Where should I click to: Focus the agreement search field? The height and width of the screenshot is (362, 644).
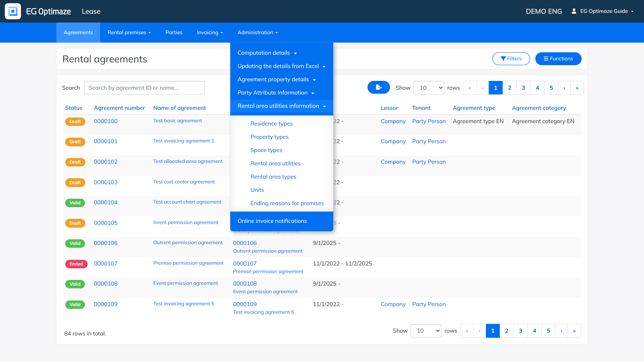pos(144,88)
